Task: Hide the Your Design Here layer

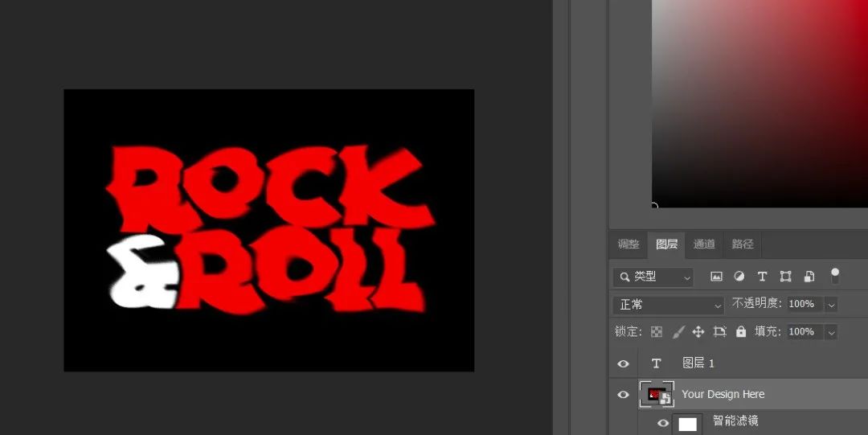Action: [x=623, y=395]
